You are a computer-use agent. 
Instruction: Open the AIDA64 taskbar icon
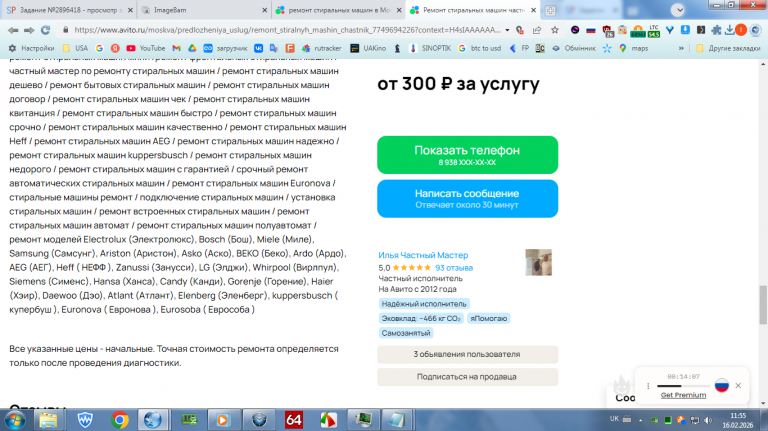point(293,420)
